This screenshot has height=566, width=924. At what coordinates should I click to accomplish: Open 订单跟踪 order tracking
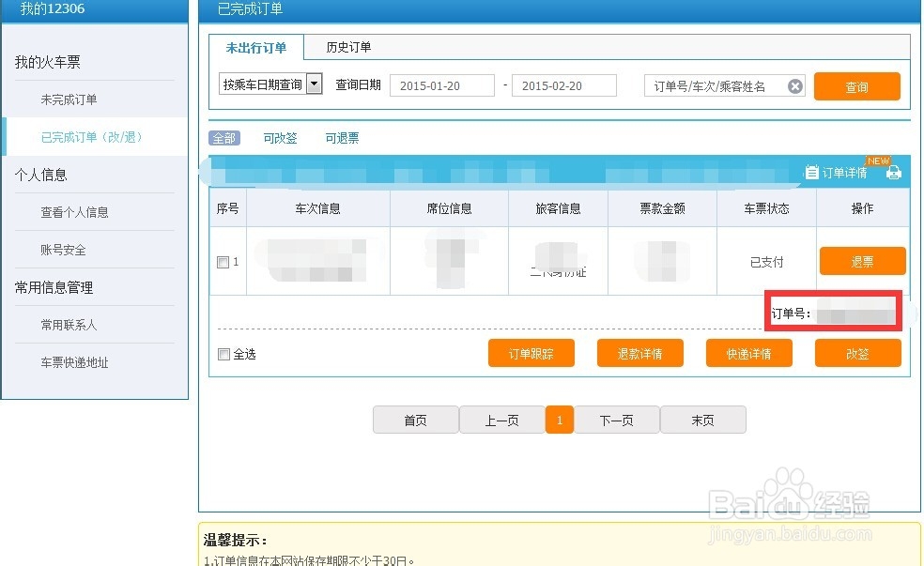point(531,353)
